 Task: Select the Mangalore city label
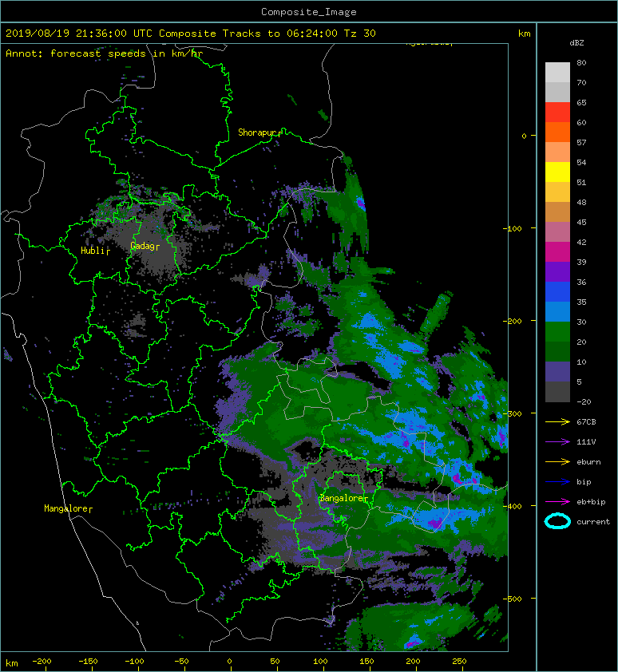coord(66,508)
